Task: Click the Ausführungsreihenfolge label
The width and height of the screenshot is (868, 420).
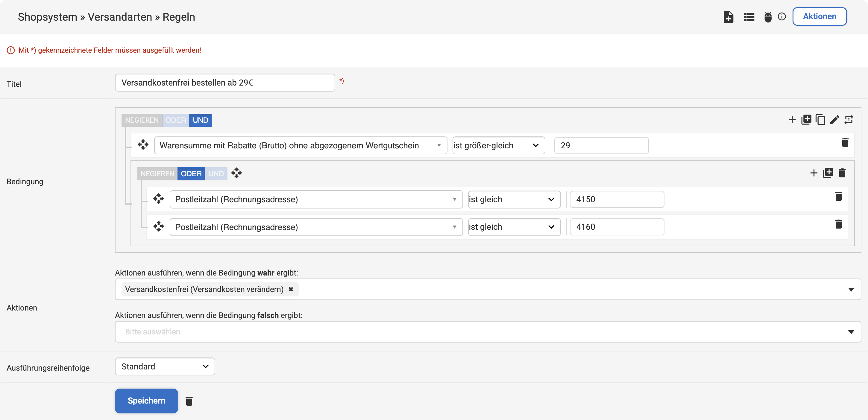Action: tap(48, 368)
